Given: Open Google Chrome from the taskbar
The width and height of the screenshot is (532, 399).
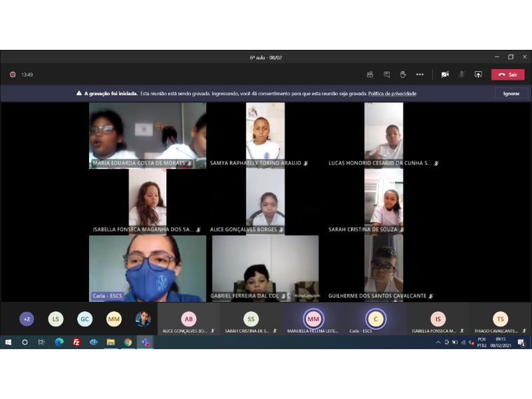Looking at the screenshot, I should pos(128,342).
